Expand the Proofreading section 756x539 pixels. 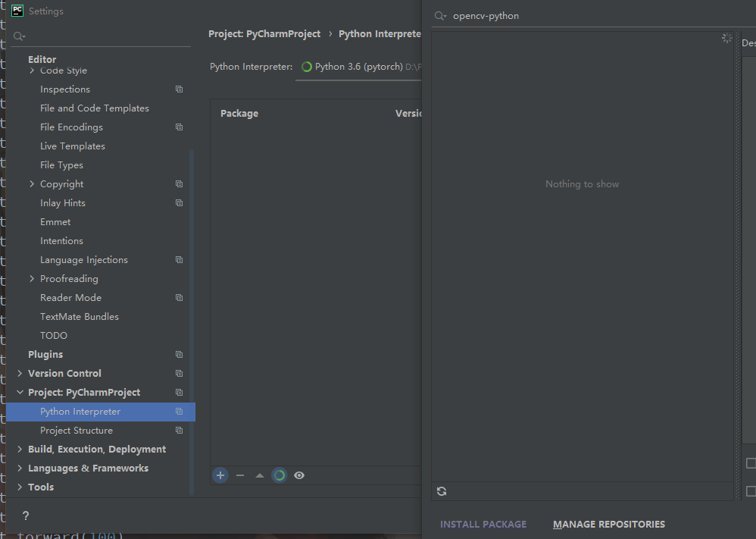(32, 278)
